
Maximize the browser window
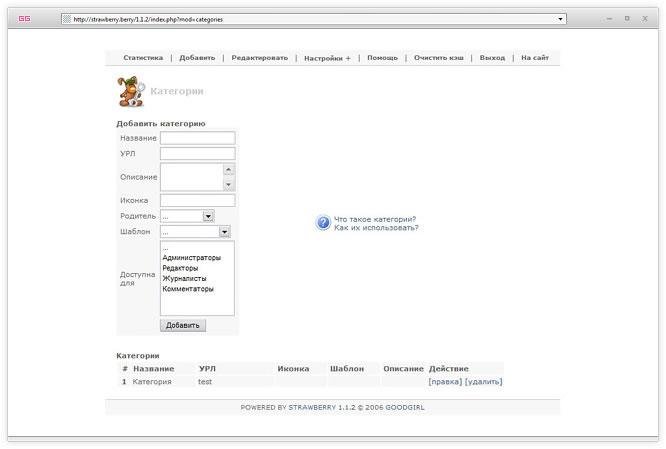click(627, 19)
